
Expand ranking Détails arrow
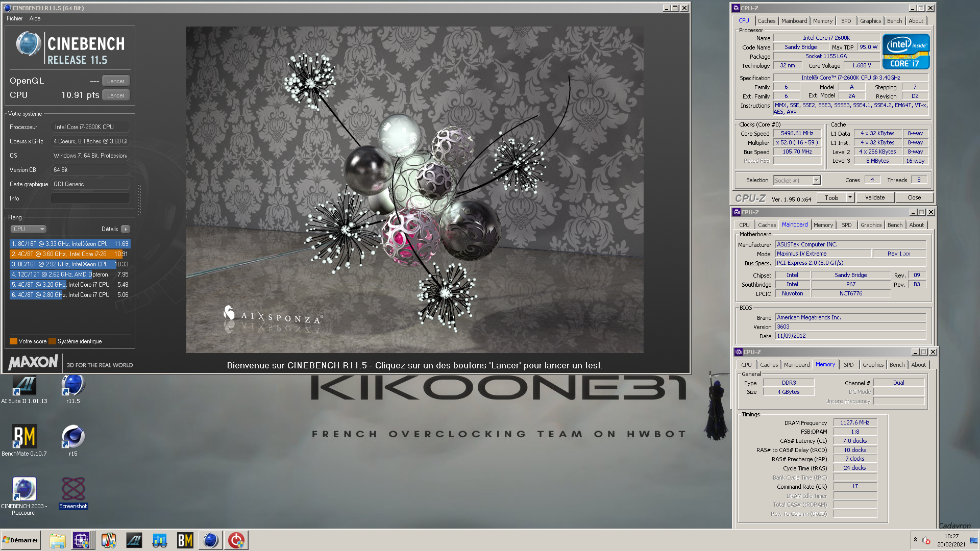click(126, 229)
